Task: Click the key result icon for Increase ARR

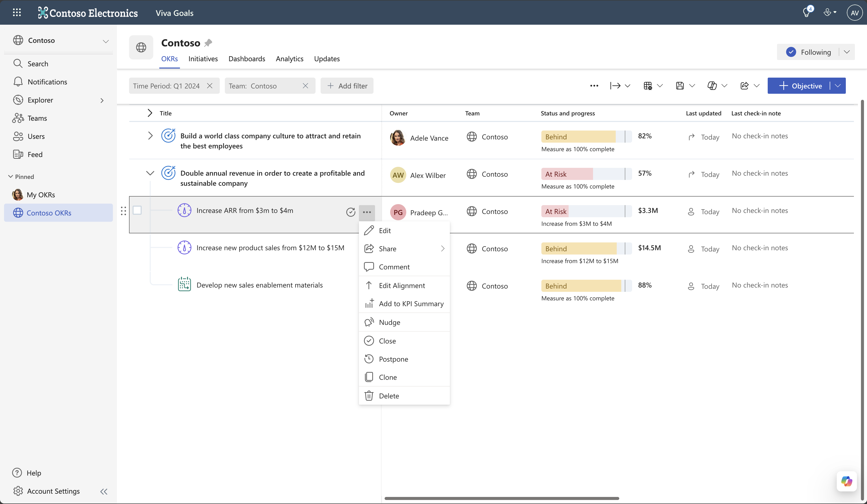Action: pyautogui.click(x=184, y=210)
